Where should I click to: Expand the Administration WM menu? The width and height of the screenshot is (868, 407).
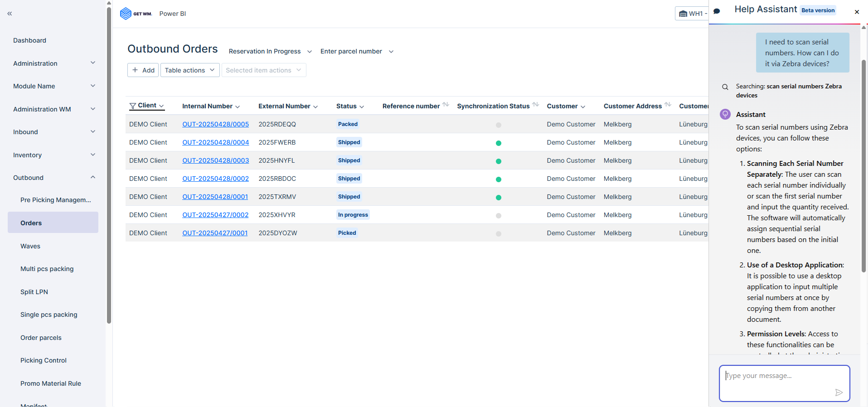(53, 109)
